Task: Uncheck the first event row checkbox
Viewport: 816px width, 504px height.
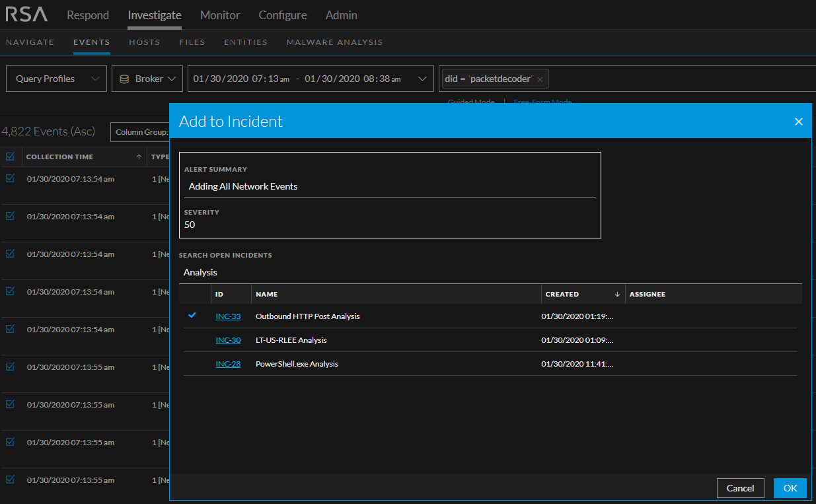Action: (10, 178)
